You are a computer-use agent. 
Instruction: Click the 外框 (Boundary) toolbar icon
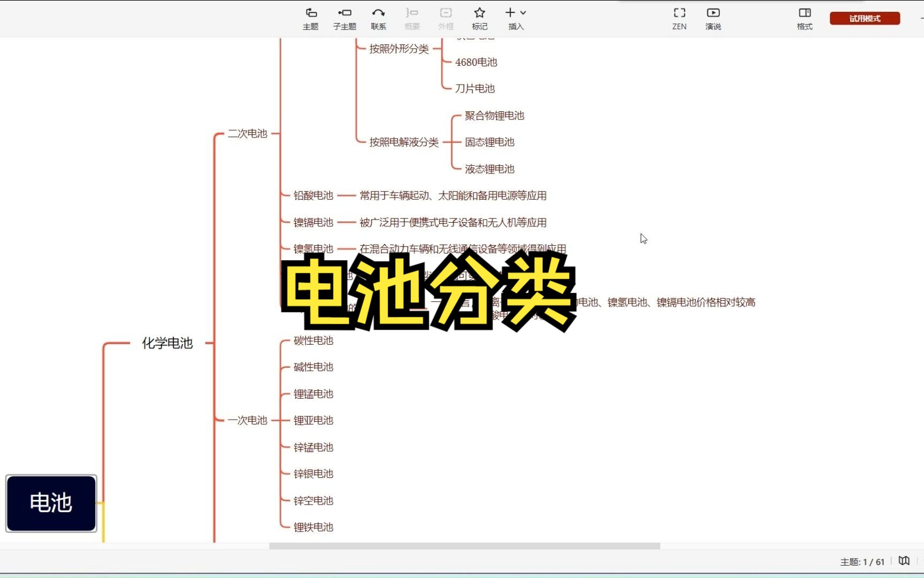click(x=445, y=18)
